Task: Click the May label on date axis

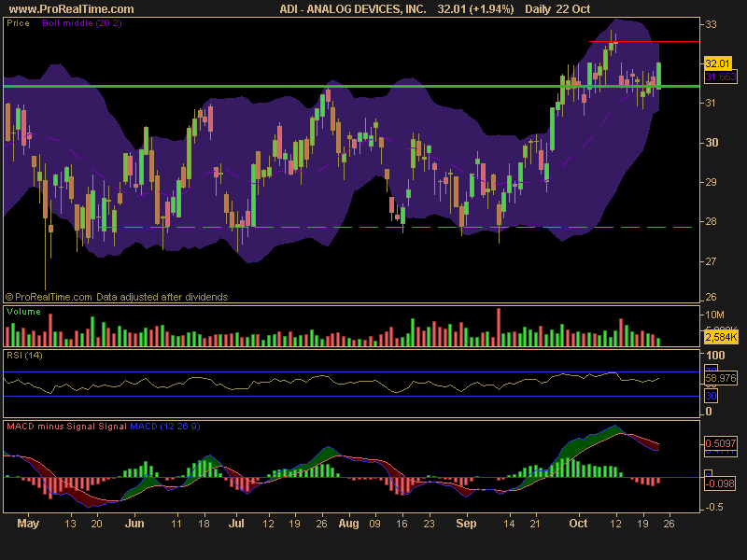Action: (x=28, y=524)
